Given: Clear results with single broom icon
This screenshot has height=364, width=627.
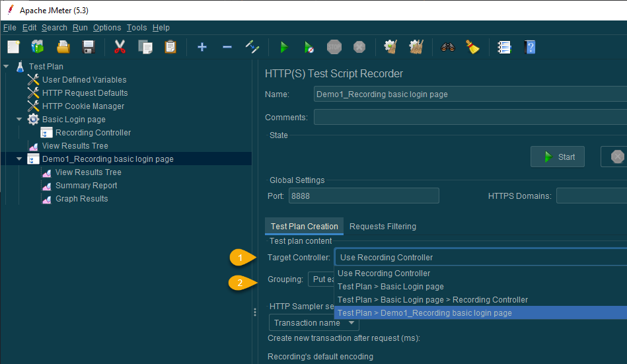Looking at the screenshot, I should 390,47.
